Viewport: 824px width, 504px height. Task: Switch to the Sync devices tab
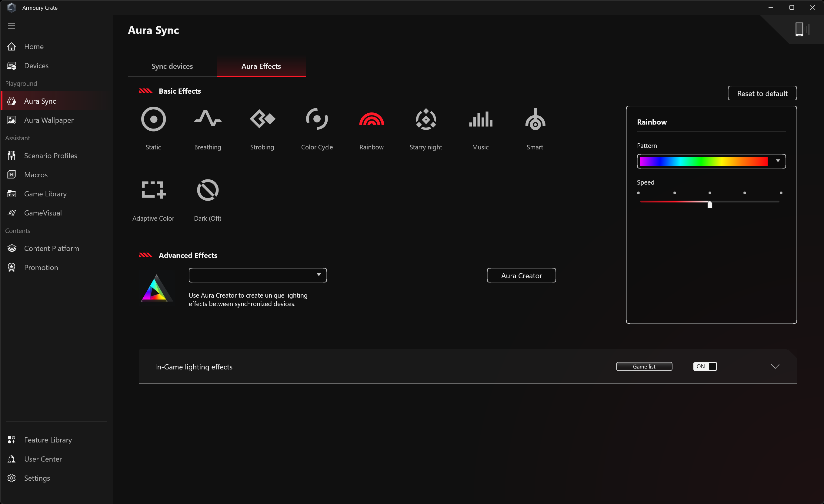coord(172,66)
